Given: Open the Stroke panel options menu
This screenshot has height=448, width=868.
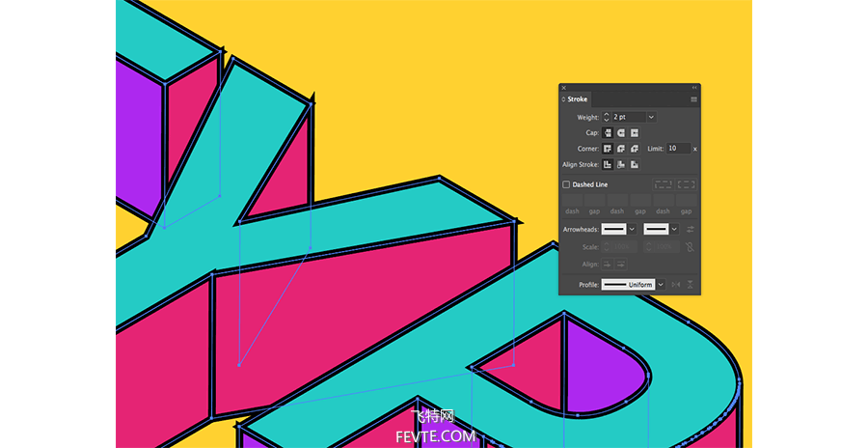Looking at the screenshot, I should point(693,99).
